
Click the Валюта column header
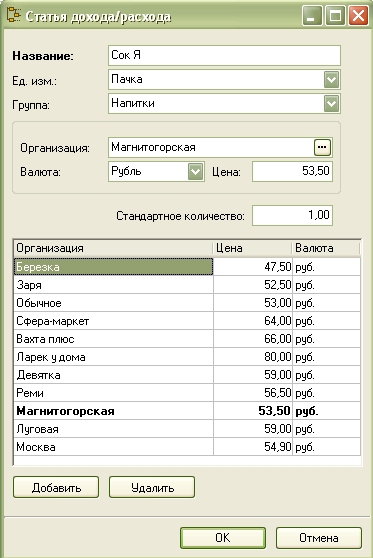click(x=326, y=248)
